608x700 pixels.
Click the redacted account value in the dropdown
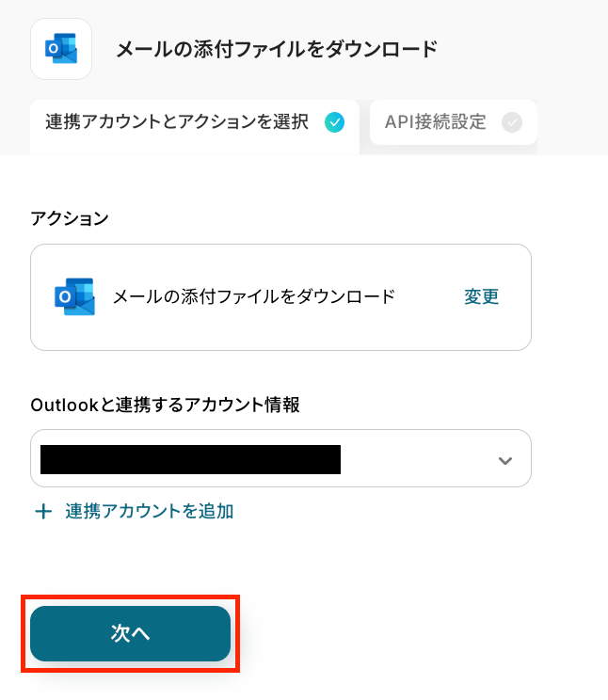tap(190, 459)
